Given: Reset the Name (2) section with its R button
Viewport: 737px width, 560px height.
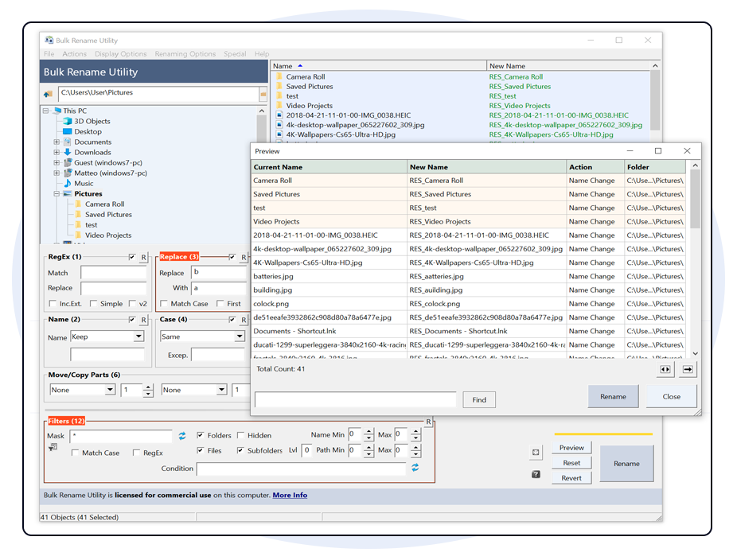Looking at the screenshot, I should point(143,320).
